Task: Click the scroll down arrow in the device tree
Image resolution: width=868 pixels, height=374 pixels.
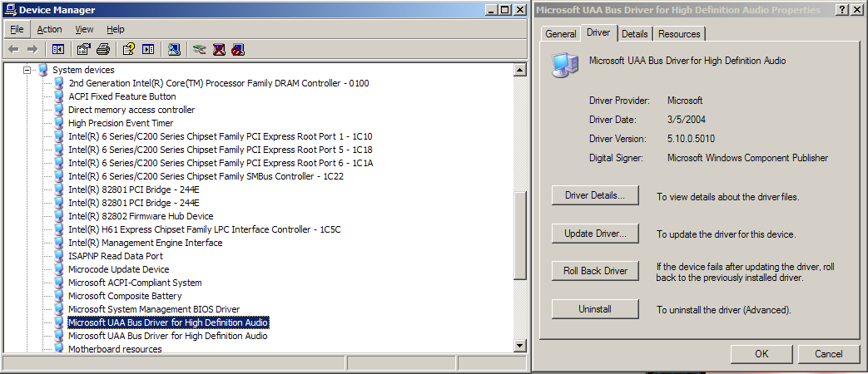Action: [x=520, y=346]
